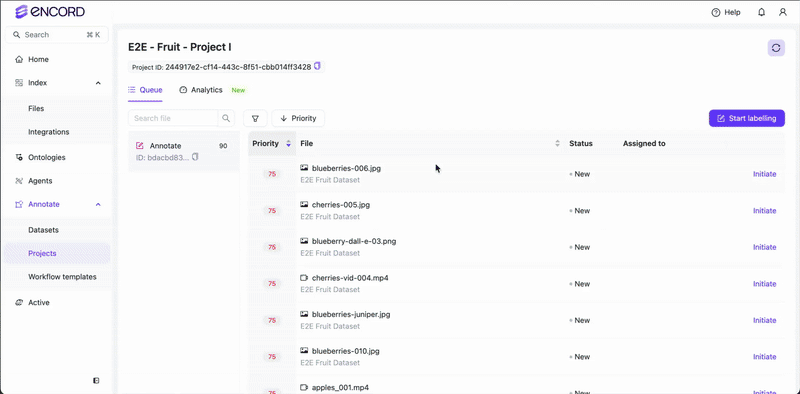Screen dimensions: 800x394
Task: Collapse the sidebar using bottom-left icon
Action: pos(96,380)
